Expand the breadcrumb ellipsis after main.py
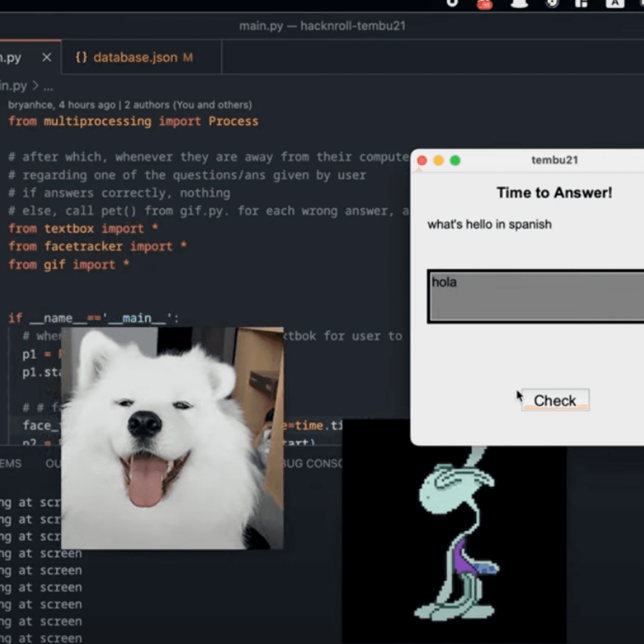The image size is (644, 644). pos(48,86)
